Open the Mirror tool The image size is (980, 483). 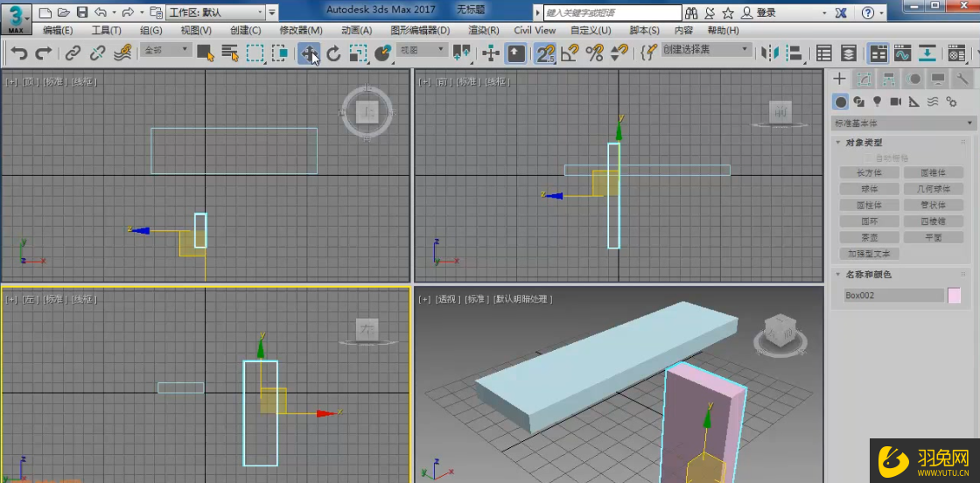tap(770, 53)
